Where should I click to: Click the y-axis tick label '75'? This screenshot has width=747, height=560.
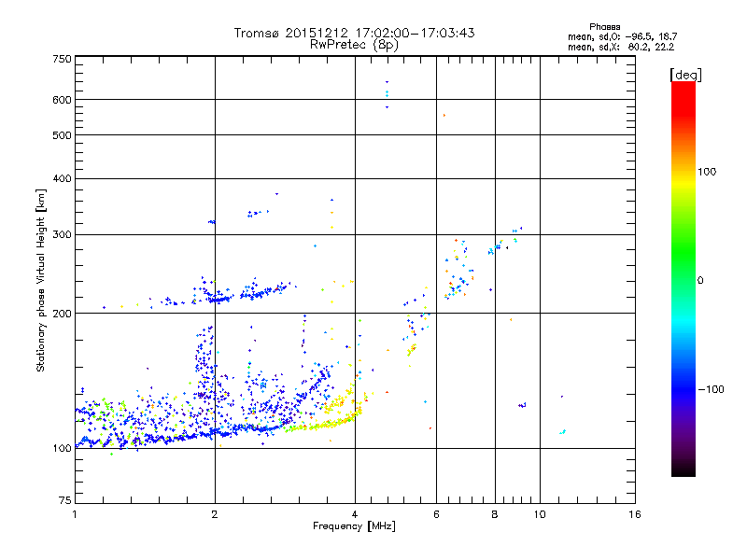[x=65, y=500]
